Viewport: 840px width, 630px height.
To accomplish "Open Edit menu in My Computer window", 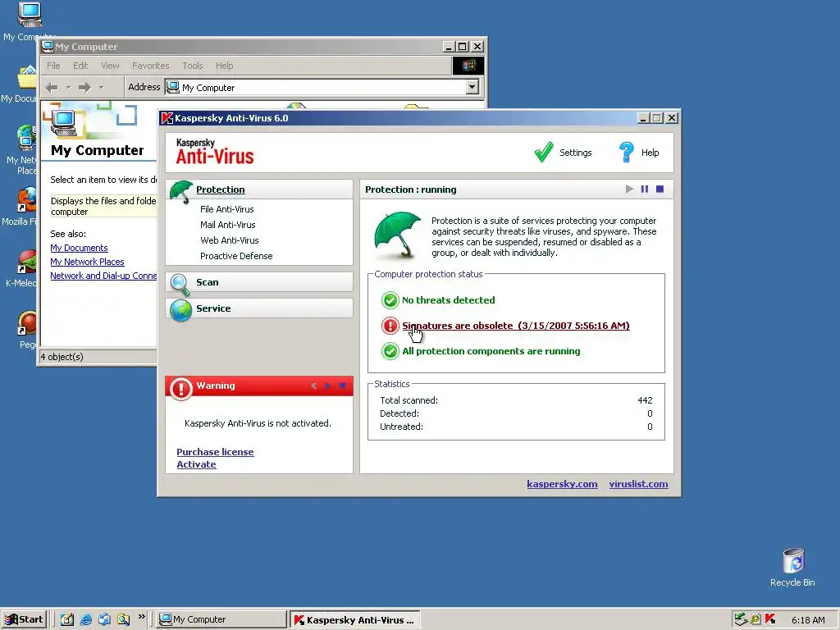I will 80,66.
